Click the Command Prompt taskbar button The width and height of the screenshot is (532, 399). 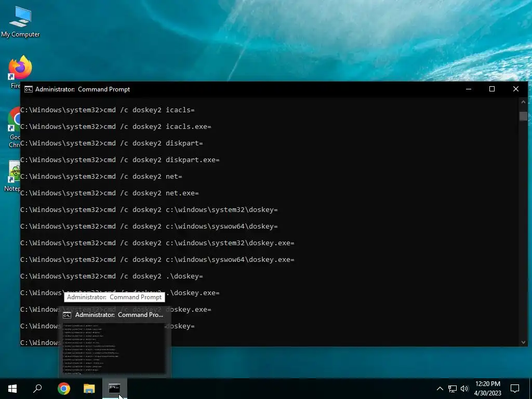[115, 389]
